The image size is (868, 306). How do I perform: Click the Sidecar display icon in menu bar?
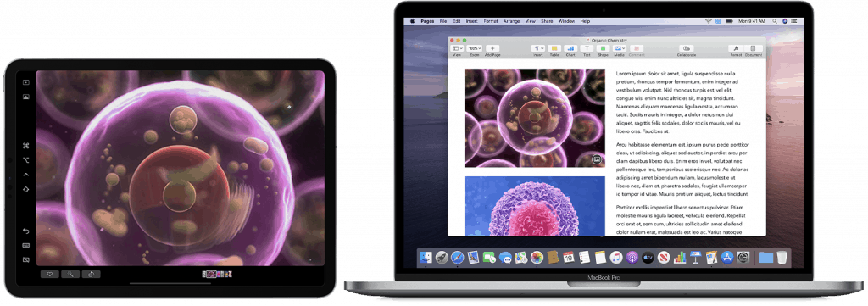tap(718, 21)
